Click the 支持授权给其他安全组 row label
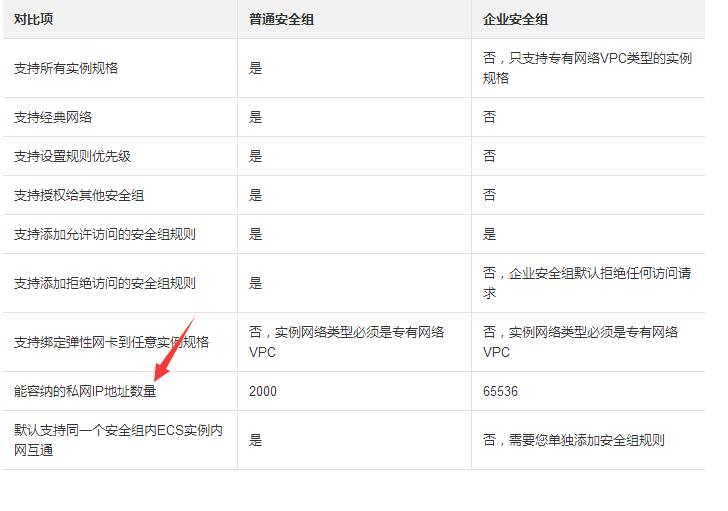Viewport: 728px width, 511px height. point(79,195)
